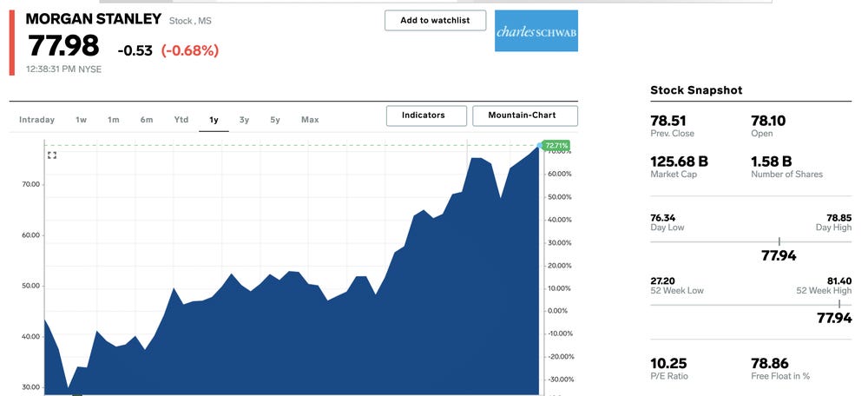Image resolution: width=868 pixels, height=396 pixels.
Task: Click the 70.00 price axis label
Action: (30, 184)
